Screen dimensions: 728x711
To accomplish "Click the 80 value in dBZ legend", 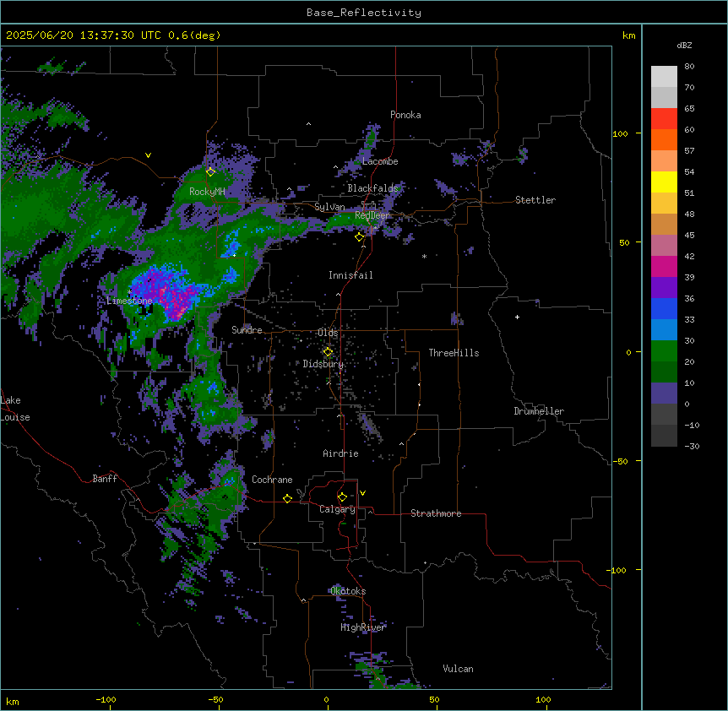I will tap(689, 67).
